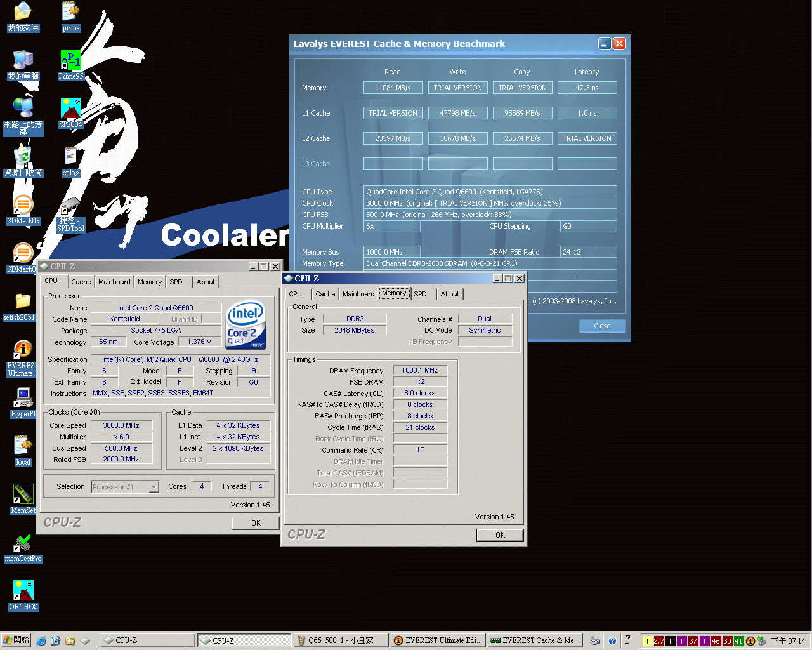Screen dimensions: 812x650
Task: Click OK in the front CPU-Z Memory window
Action: (x=500, y=535)
